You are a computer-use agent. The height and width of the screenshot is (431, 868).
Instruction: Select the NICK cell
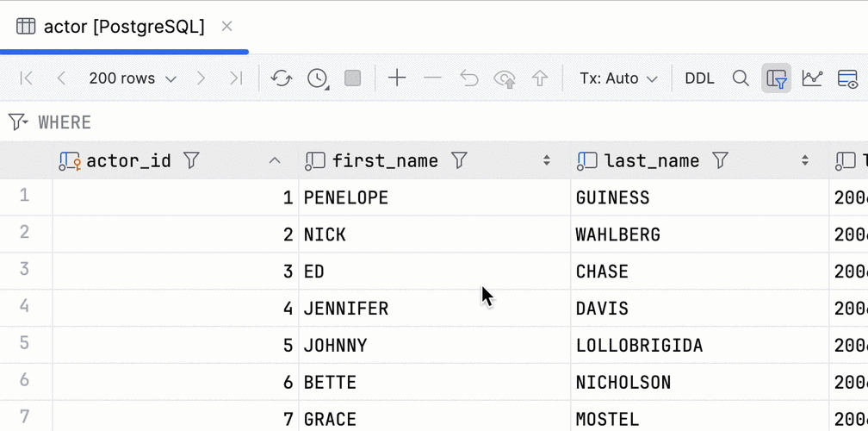435,234
